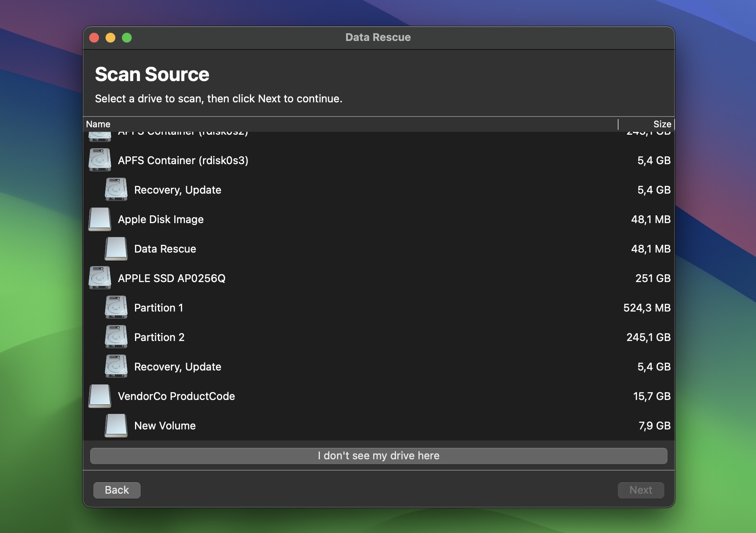This screenshot has height=533, width=756.
Task: Click the 15,7 GB size value
Action: 652,396
